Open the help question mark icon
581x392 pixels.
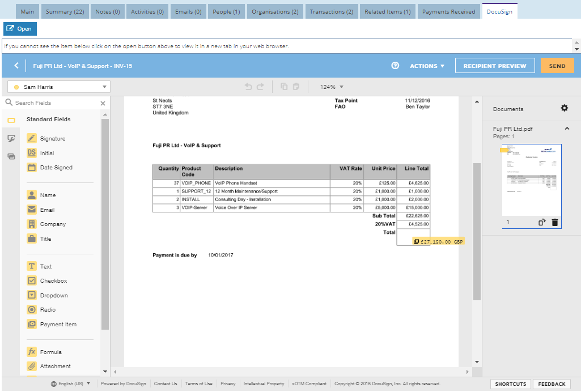click(x=395, y=66)
